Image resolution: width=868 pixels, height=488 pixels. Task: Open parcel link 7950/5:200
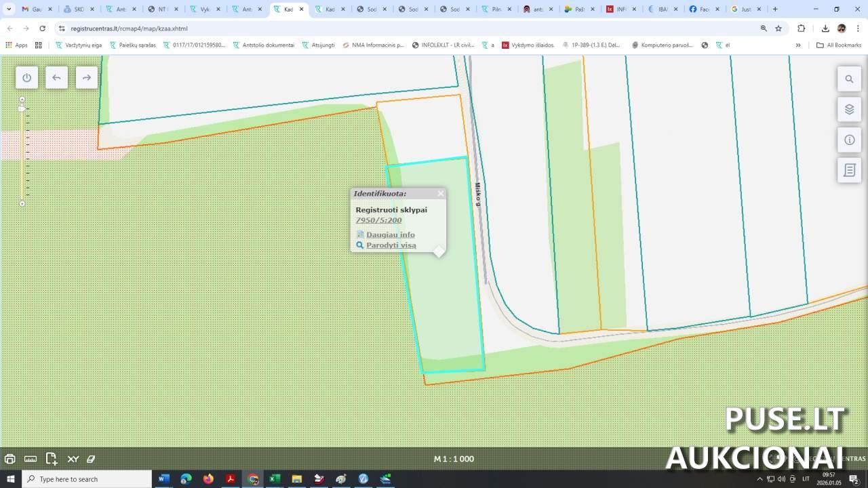click(x=378, y=220)
